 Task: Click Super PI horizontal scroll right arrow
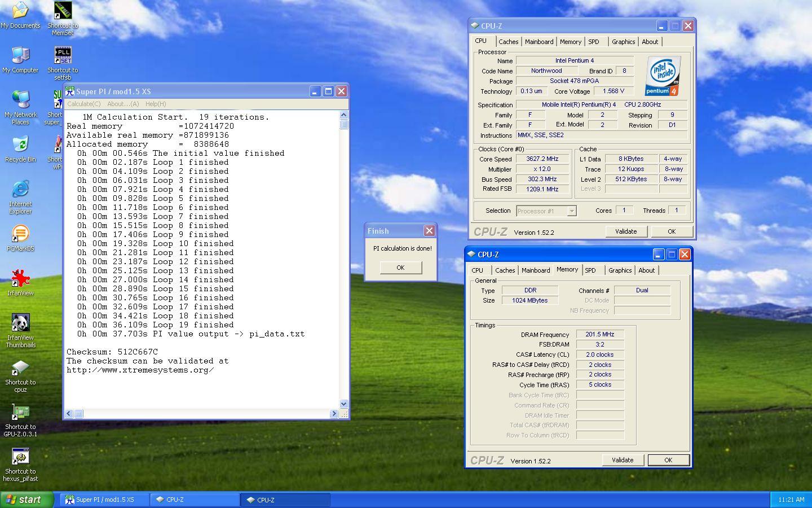(x=334, y=414)
